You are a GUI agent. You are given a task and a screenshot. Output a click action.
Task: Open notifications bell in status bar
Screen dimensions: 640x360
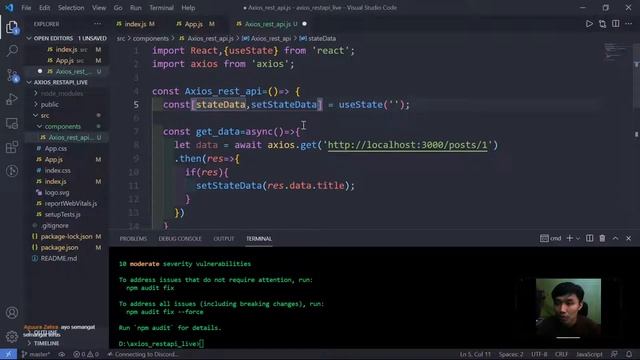click(x=629, y=354)
